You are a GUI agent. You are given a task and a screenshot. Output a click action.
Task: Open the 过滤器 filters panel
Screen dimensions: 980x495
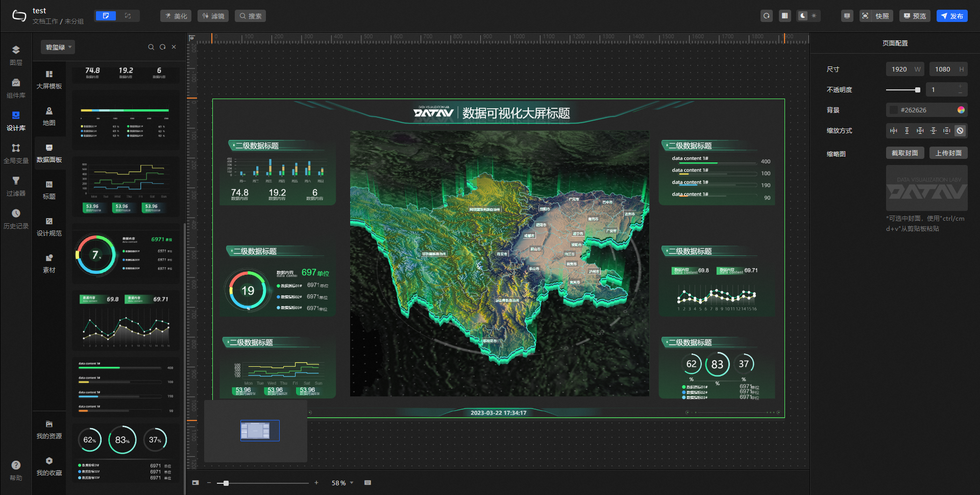(16, 186)
